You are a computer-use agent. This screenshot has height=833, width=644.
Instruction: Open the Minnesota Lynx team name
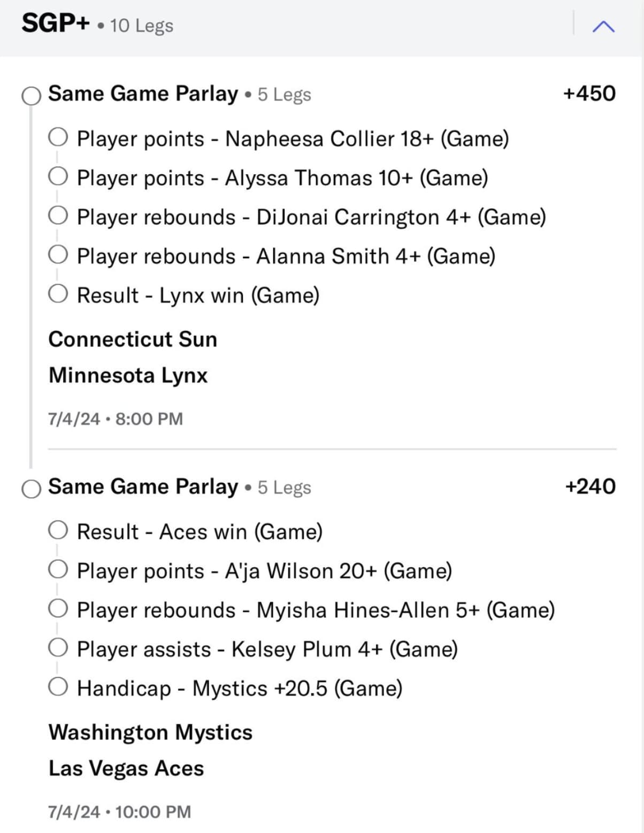coord(128,375)
